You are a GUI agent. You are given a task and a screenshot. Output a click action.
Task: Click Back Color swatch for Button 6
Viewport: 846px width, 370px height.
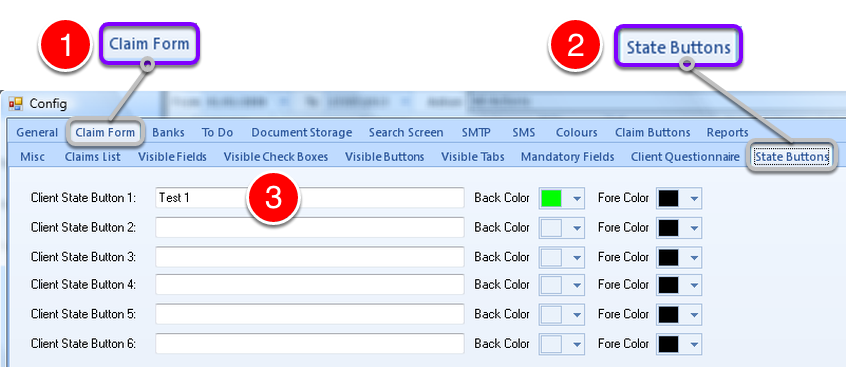coord(551,344)
